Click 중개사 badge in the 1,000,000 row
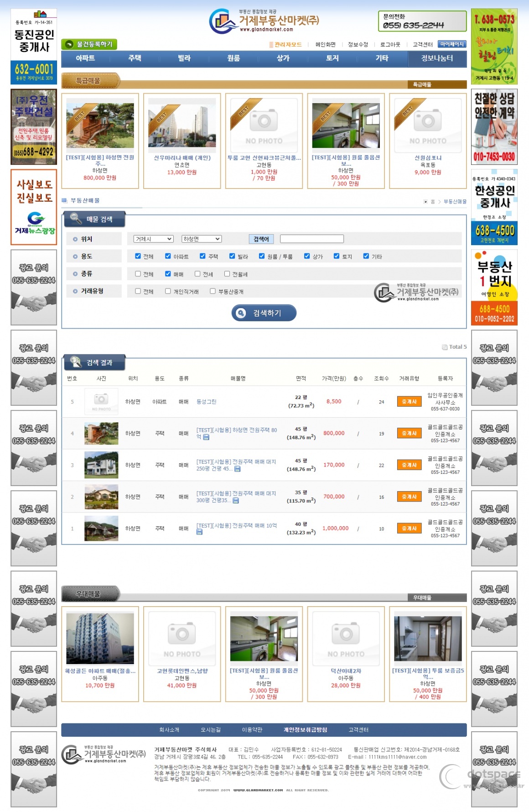This screenshot has width=529, height=812. [x=409, y=529]
